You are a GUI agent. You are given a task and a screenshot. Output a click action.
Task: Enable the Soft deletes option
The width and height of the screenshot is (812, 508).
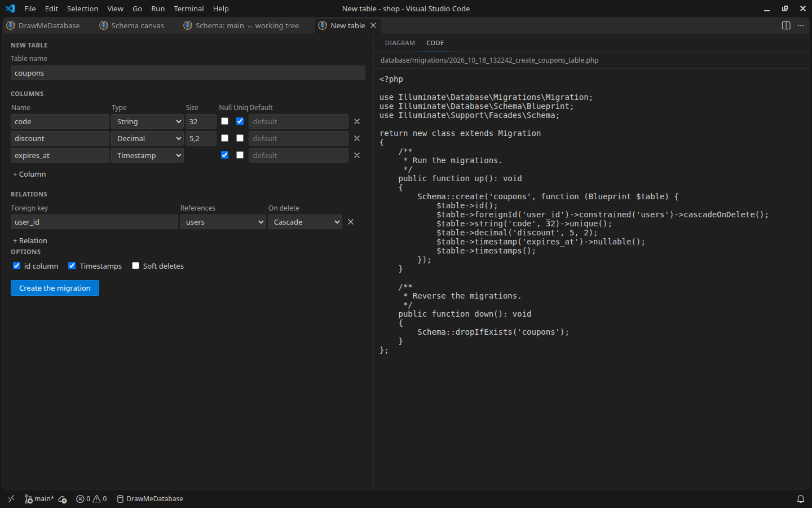tap(136, 266)
